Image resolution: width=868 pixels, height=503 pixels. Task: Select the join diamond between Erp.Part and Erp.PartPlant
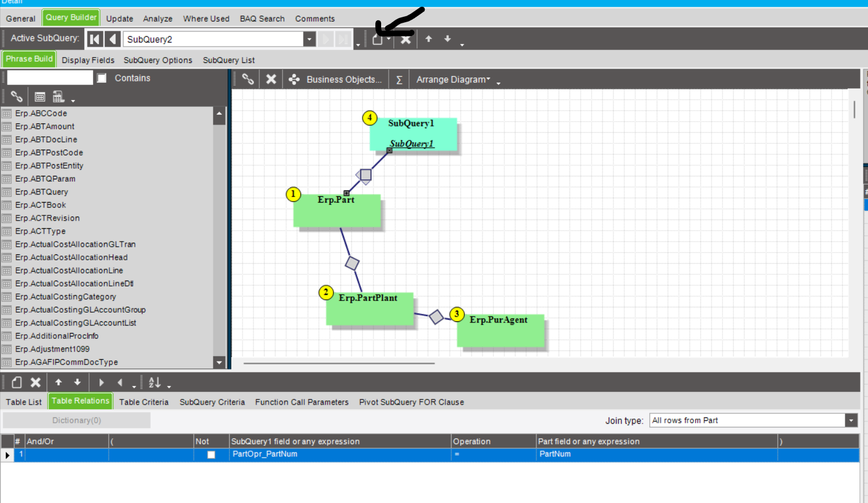352,263
